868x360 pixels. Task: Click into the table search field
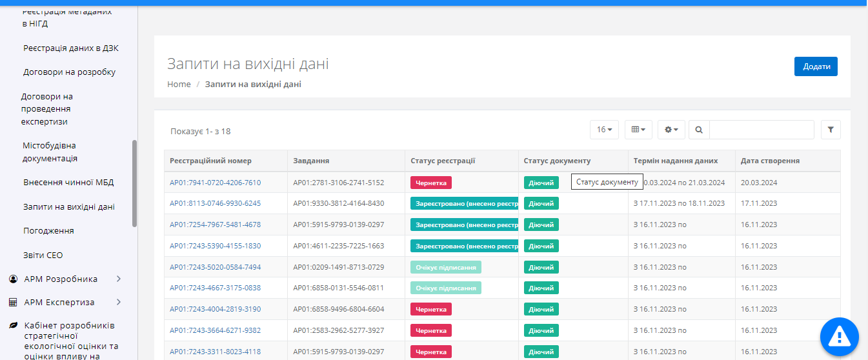pos(762,130)
